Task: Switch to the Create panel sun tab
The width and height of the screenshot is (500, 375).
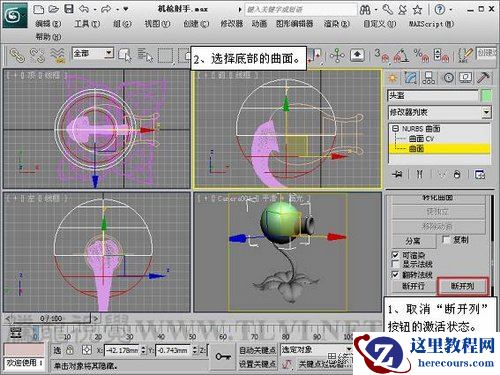Action: pos(393,78)
